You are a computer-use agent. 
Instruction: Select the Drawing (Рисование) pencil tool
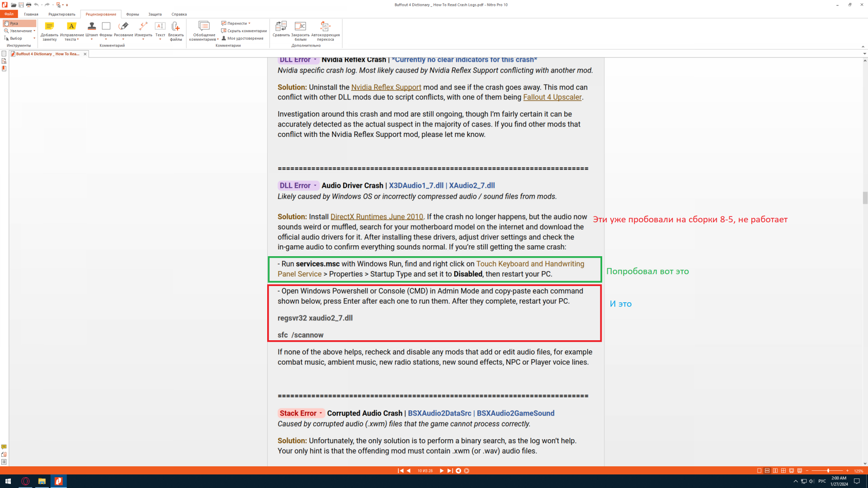pyautogui.click(x=123, y=27)
